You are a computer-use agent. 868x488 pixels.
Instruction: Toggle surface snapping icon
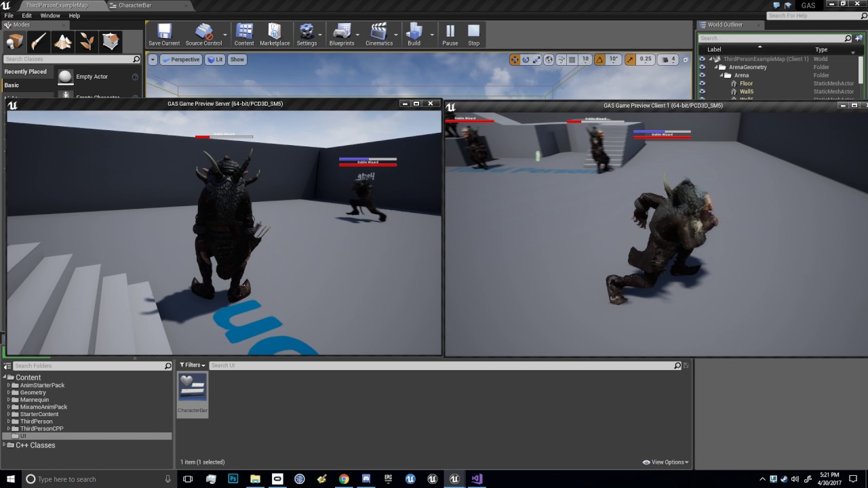(561, 60)
